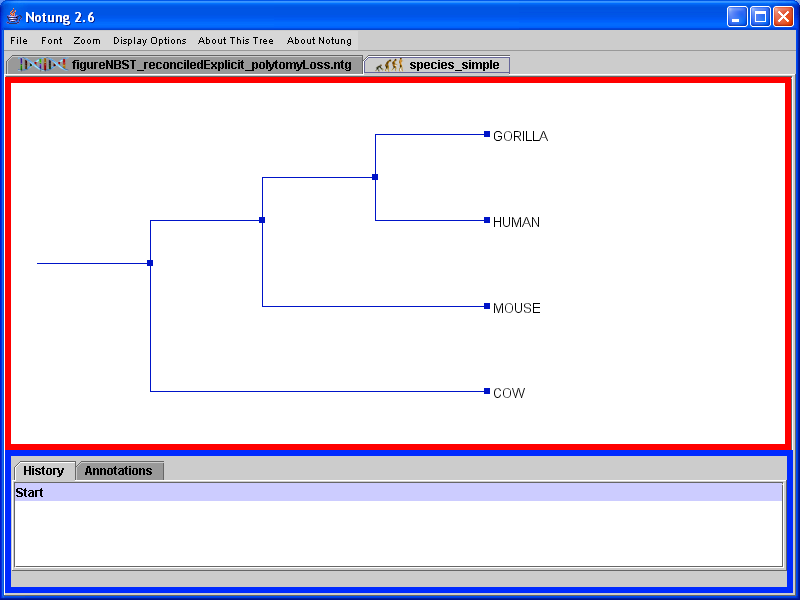Open the Font menu
Screen dimensions: 800x600
(x=51, y=41)
